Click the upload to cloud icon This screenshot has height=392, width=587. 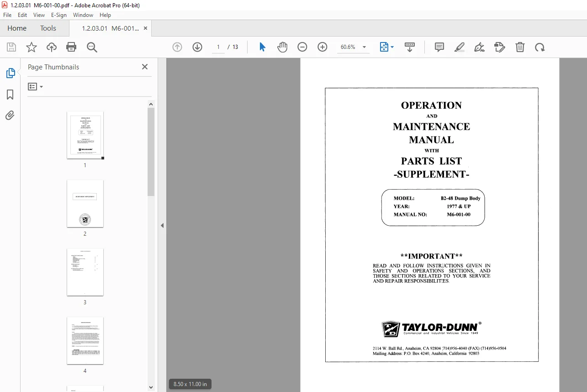tap(52, 47)
